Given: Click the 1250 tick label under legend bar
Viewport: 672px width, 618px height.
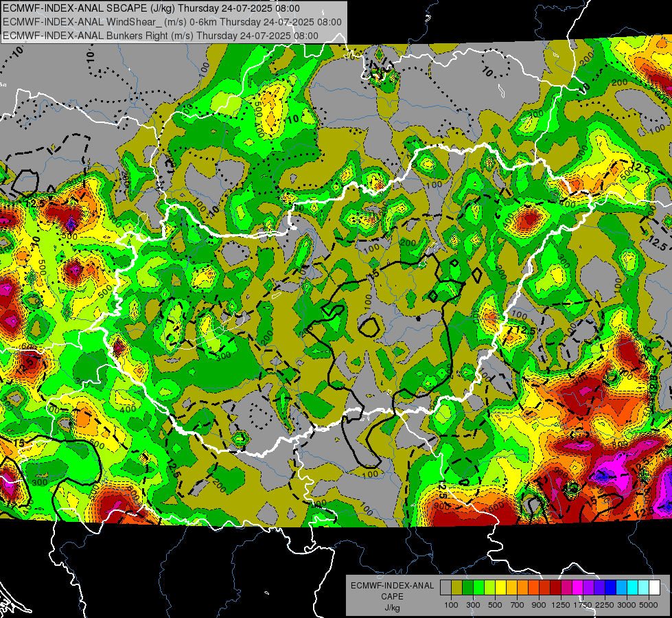Looking at the screenshot, I should tap(561, 605).
